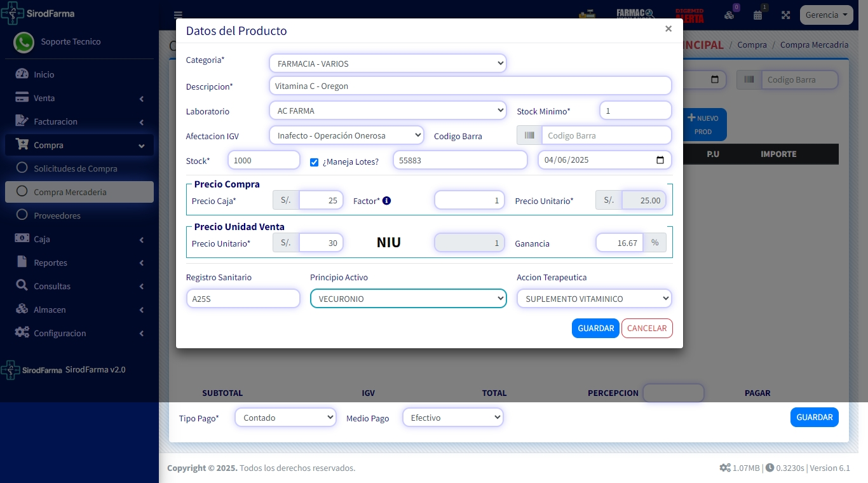This screenshot has width=868, height=483.
Task: Click the barcode icon beside Codigo Barra
Action: [x=529, y=135]
